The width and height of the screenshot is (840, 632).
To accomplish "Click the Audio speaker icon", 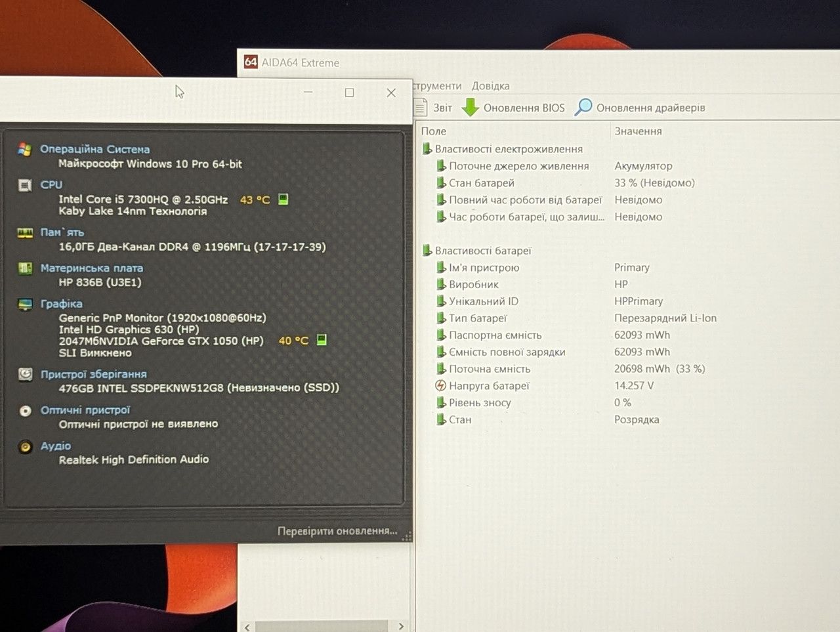I will coord(25,447).
